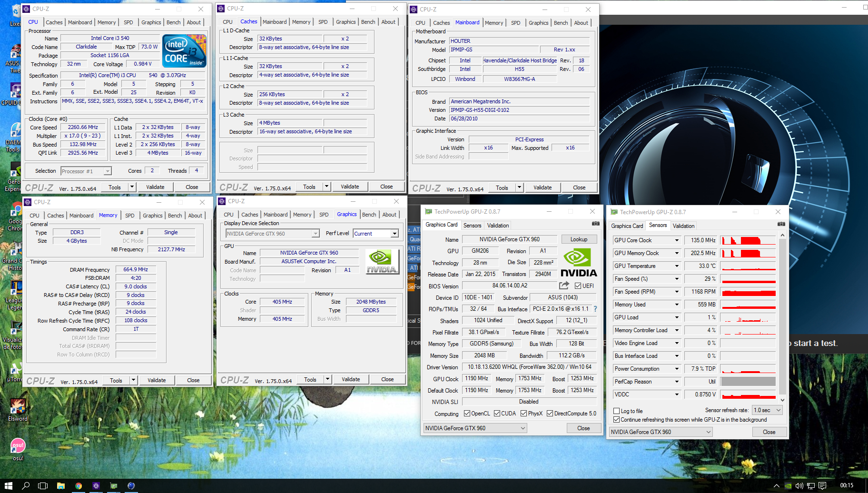Click the PerfCap Reason graph bar

(x=748, y=382)
